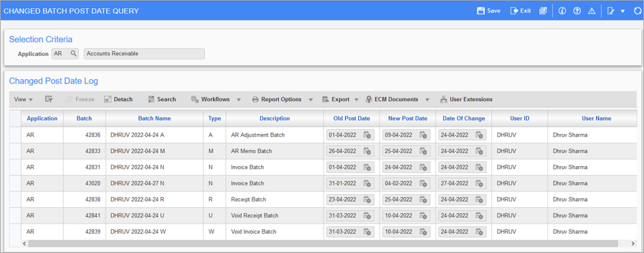Sort by Date Of Change column header

pyautogui.click(x=464, y=118)
